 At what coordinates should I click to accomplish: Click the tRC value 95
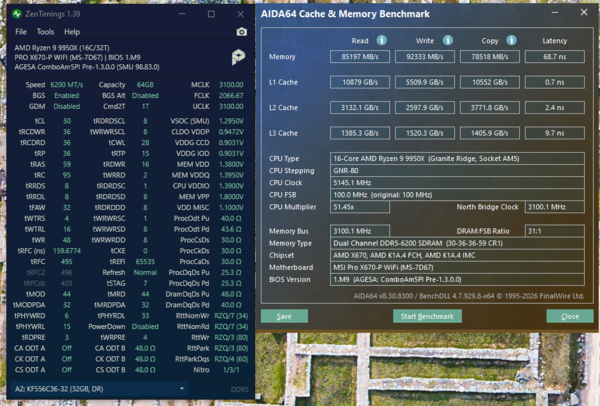click(x=67, y=175)
